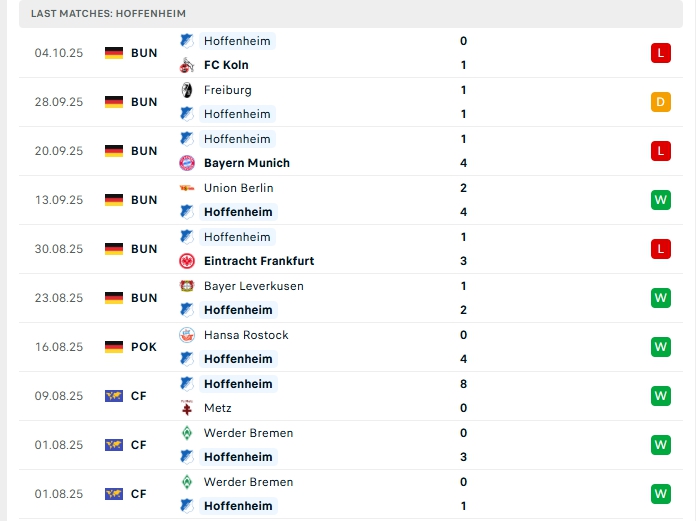Image resolution: width=696 pixels, height=521 pixels.
Task: Select the POK competition label on 16.08.25
Action: tap(144, 347)
